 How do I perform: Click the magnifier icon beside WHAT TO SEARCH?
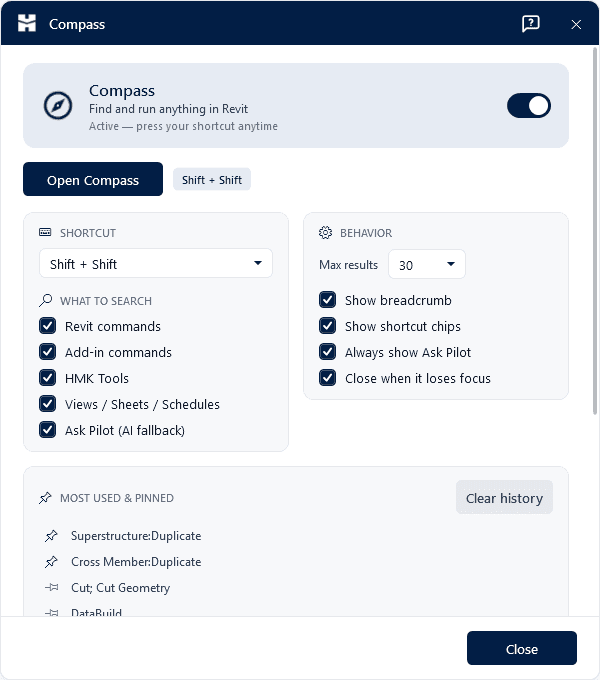tap(45, 301)
